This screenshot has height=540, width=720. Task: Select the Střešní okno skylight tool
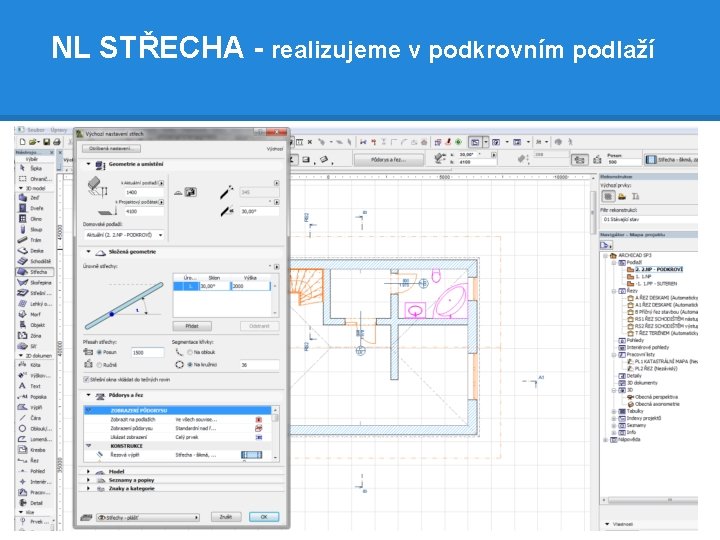(35, 293)
